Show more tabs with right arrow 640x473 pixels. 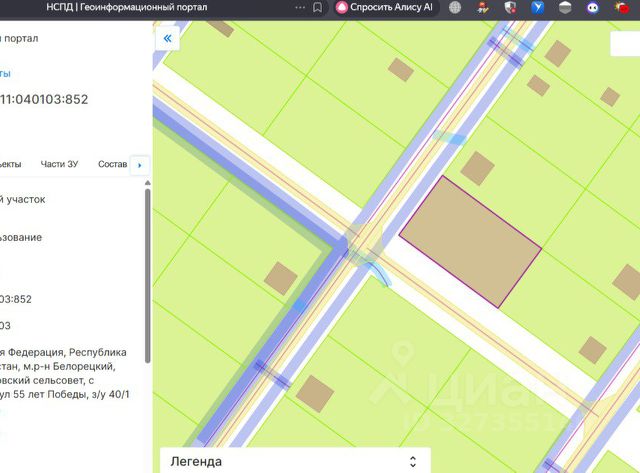tap(140, 165)
